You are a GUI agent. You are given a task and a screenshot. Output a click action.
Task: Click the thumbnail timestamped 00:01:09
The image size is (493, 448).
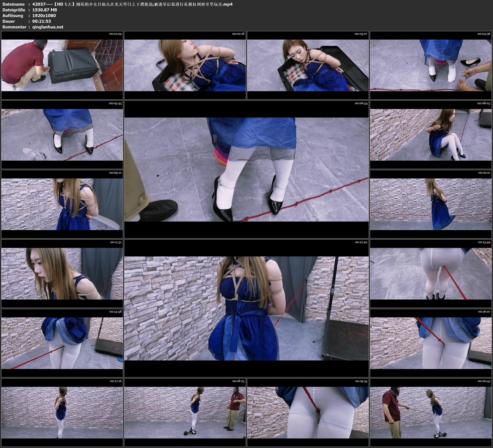coord(62,65)
